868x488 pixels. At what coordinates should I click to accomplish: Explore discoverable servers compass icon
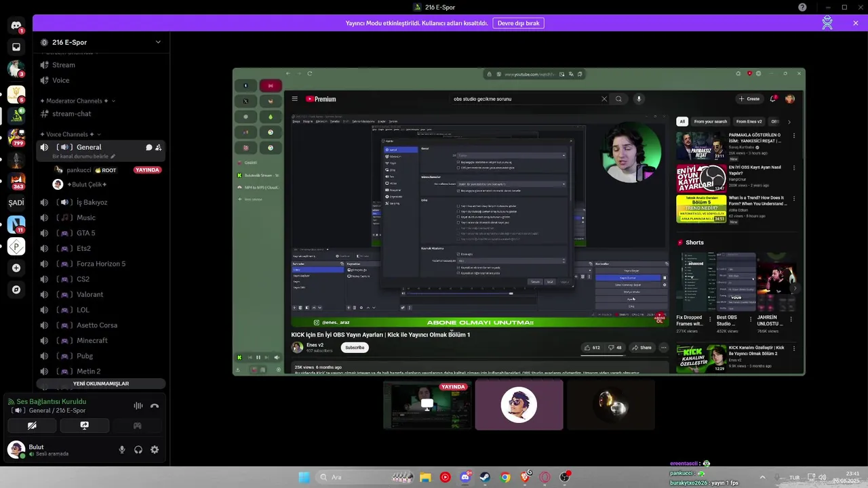(16, 289)
